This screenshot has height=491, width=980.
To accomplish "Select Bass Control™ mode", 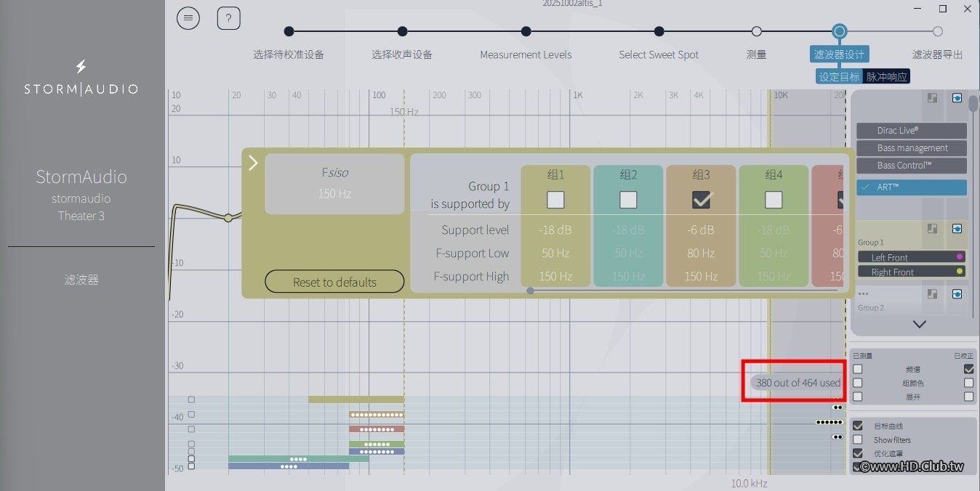I will [912, 166].
